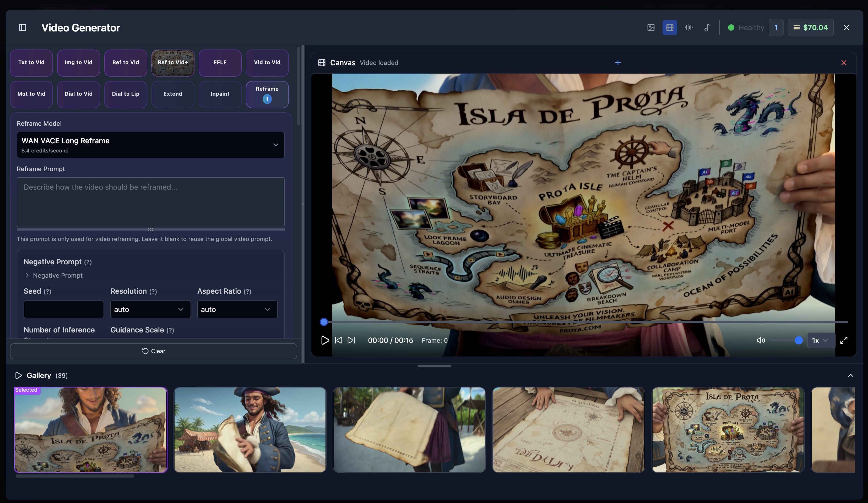868x503 pixels.
Task: Collapse the Gallery with the chevron
Action: click(x=850, y=375)
